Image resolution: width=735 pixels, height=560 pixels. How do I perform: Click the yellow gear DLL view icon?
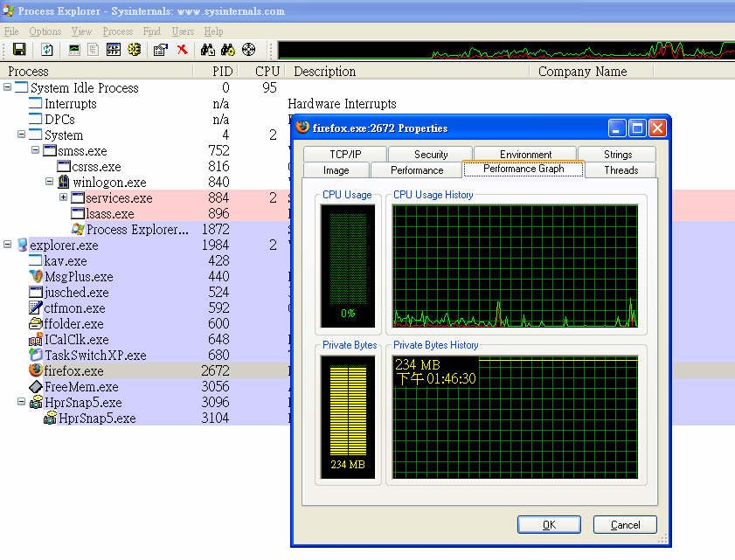pyautogui.click(x=134, y=50)
